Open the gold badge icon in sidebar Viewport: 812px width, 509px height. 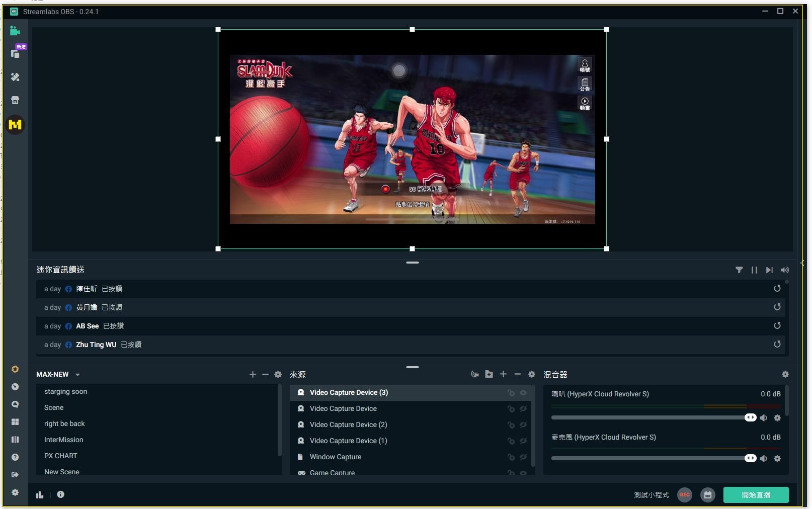point(15,369)
